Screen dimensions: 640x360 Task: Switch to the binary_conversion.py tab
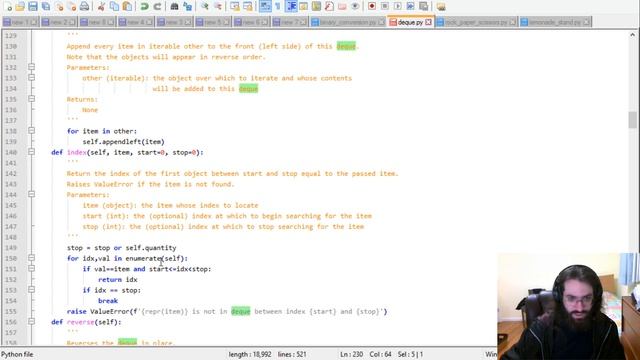tap(347, 22)
